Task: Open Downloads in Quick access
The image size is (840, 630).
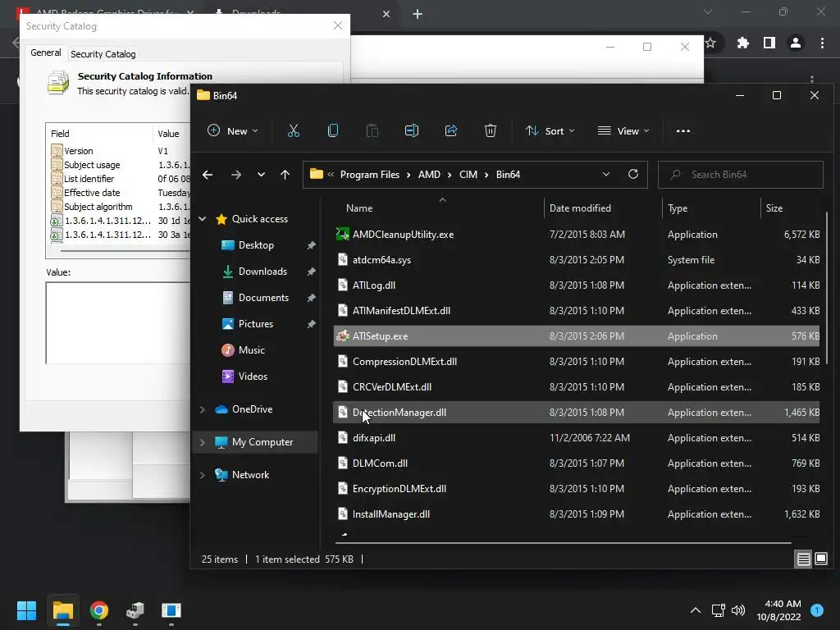Action: pyautogui.click(x=262, y=272)
